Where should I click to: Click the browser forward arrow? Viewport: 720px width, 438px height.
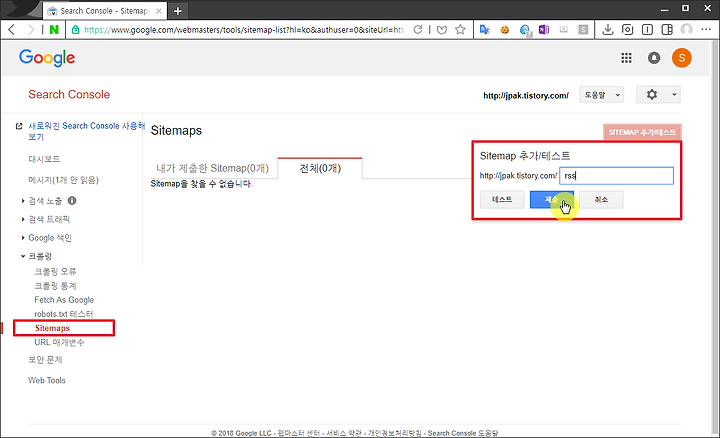point(31,30)
